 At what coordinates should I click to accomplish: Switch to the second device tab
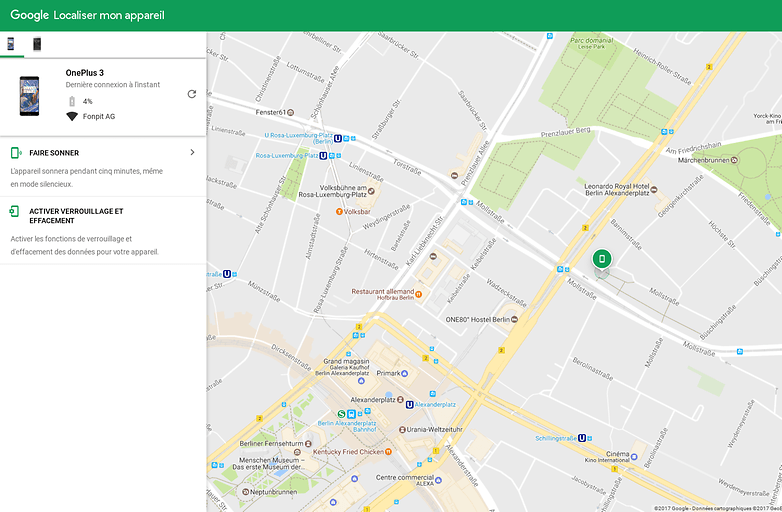pyautogui.click(x=37, y=44)
